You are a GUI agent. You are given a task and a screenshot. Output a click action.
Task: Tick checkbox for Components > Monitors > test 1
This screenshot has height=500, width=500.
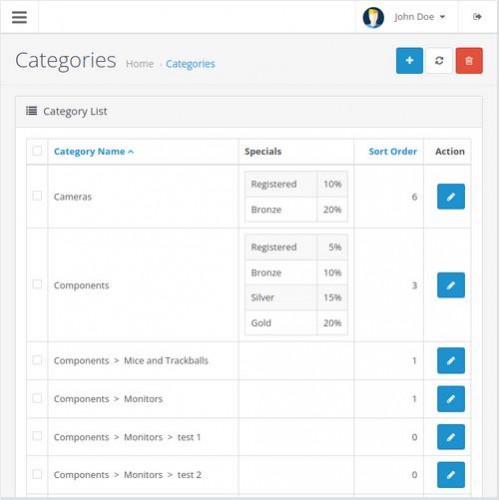(37, 436)
